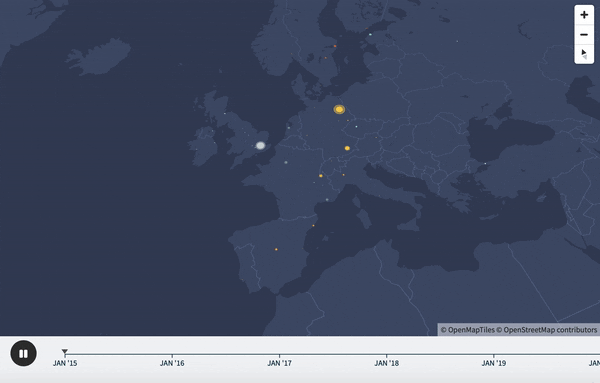Image resolution: width=600 pixels, height=383 pixels.
Task: Select the yellow dot in southern Germany
Action: (x=347, y=148)
